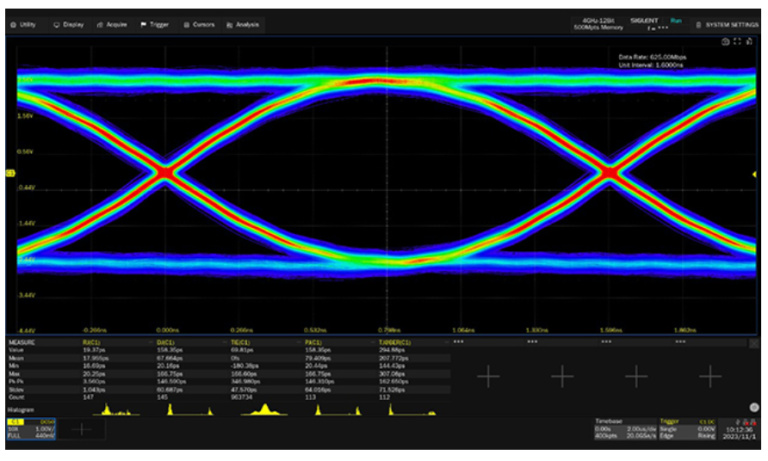The height and width of the screenshot is (461, 768).
Task: Open the Acquire menu
Action: pos(113,23)
